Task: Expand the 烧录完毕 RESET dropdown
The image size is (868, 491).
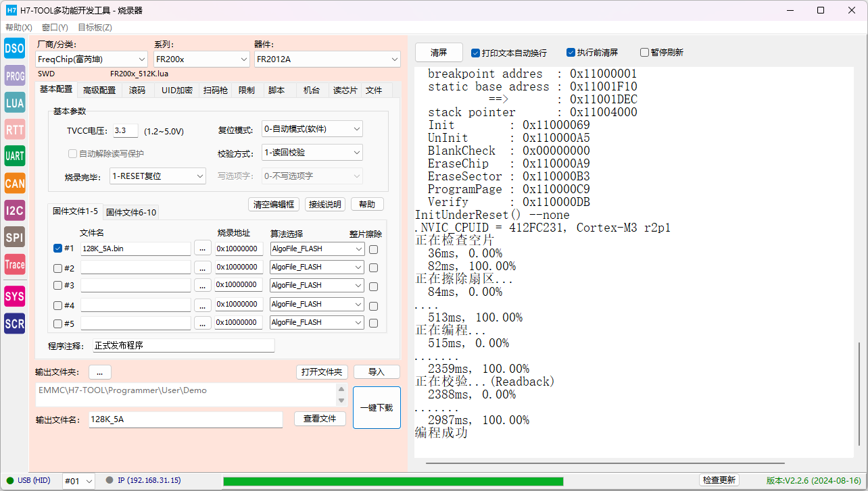Action: tap(158, 176)
